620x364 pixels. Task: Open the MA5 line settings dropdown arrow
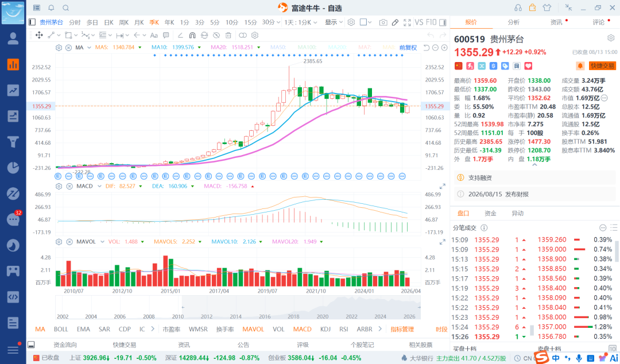tap(139, 48)
